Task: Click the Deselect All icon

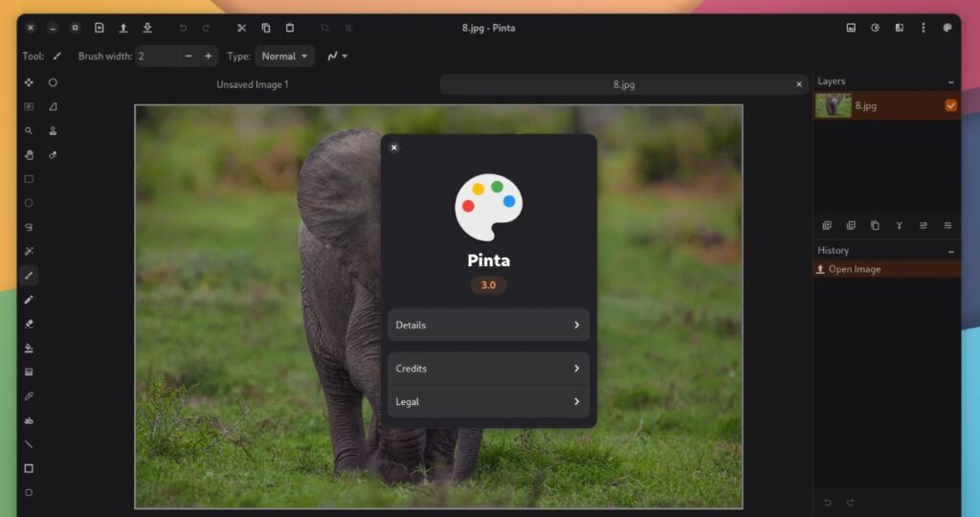Action: coord(348,28)
